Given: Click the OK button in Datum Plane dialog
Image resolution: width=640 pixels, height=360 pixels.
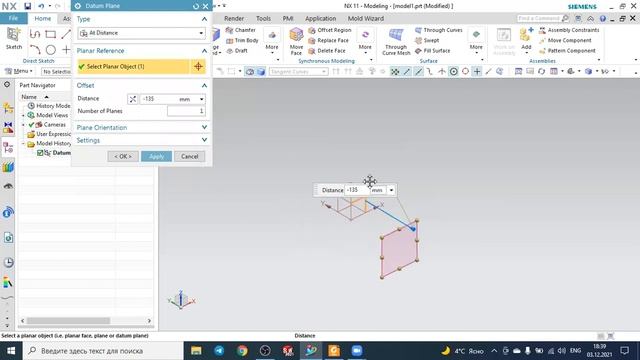Looking at the screenshot, I should (x=123, y=156).
